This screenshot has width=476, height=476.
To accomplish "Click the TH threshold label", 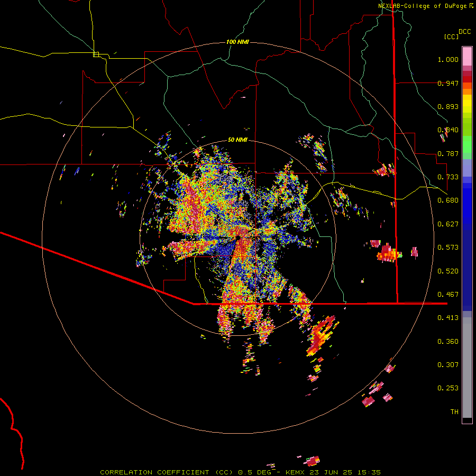I will coord(454,412).
